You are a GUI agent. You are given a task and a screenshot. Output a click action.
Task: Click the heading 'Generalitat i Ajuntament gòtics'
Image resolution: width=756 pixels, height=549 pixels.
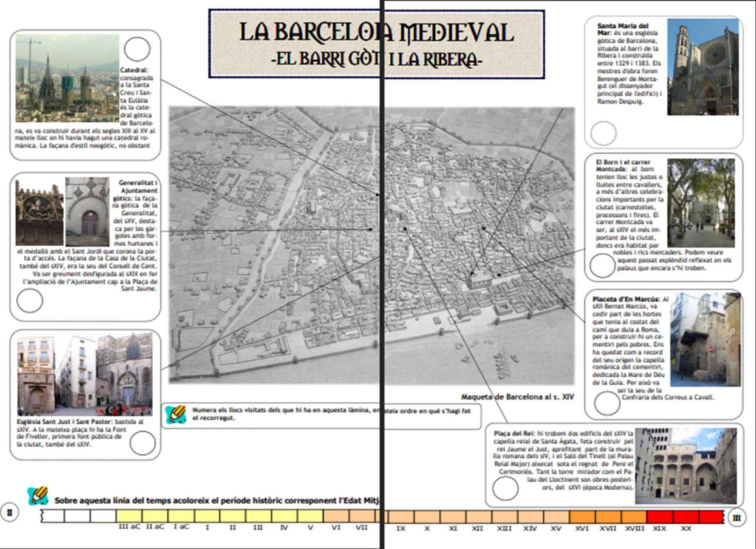click(x=136, y=190)
